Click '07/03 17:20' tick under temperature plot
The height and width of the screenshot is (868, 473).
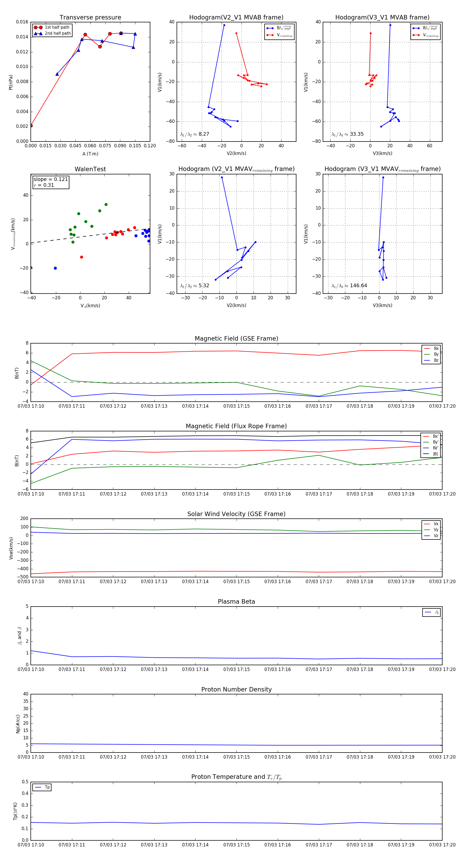pos(442,845)
